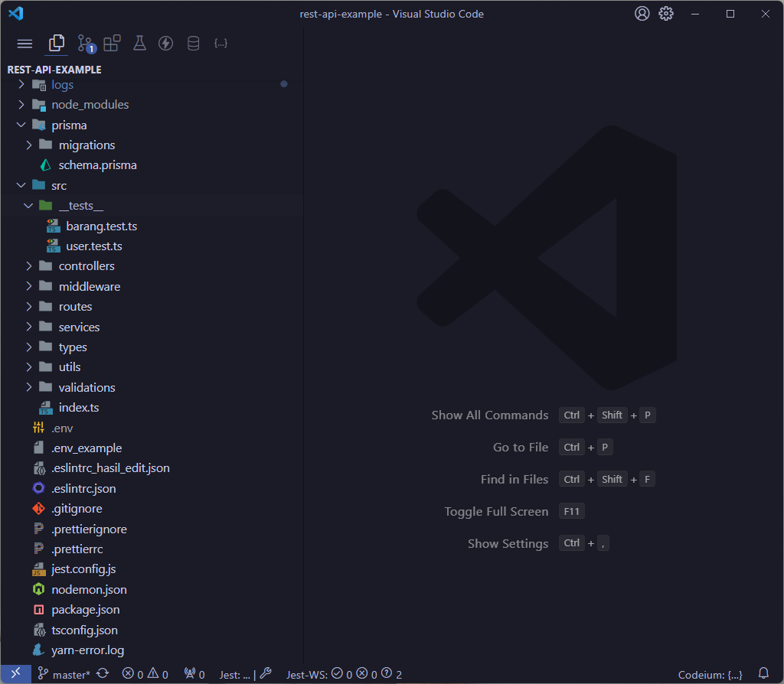784x684 pixels.
Task: Expand the validations folder
Action: point(152,387)
